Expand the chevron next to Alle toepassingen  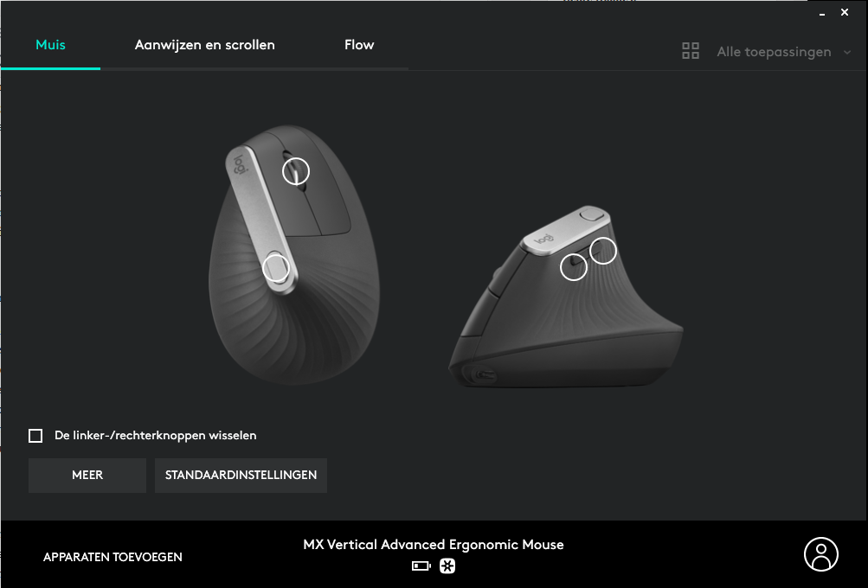(847, 52)
